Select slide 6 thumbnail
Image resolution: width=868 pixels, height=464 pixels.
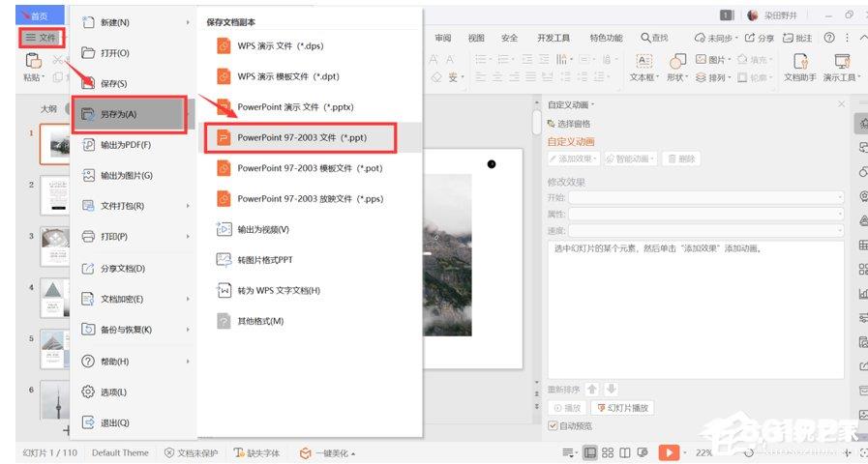coord(54,400)
